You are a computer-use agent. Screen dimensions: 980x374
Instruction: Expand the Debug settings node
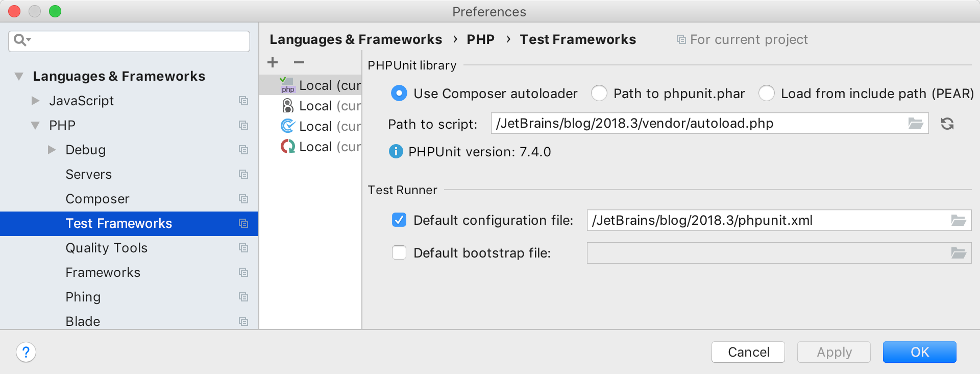pos(52,150)
